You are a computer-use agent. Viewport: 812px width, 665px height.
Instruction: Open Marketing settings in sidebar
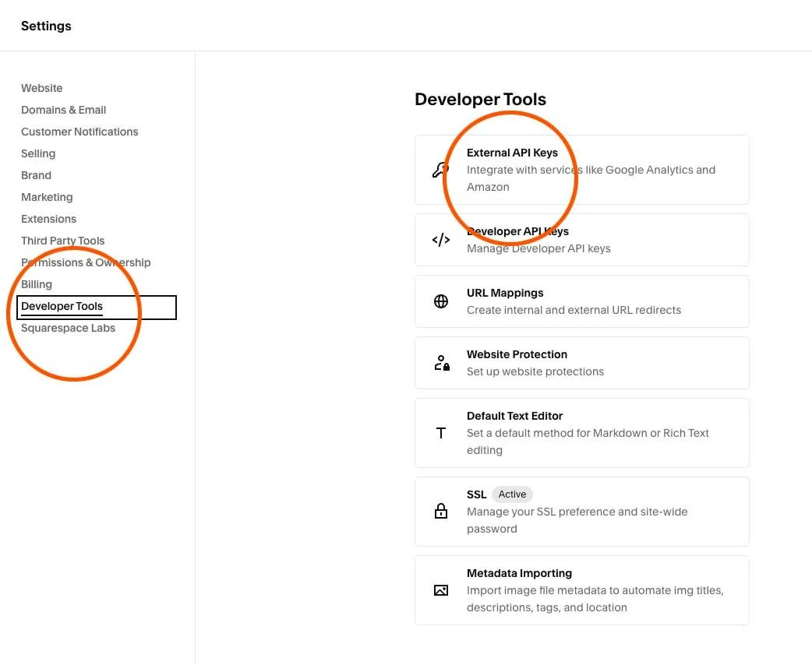tap(47, 197)
